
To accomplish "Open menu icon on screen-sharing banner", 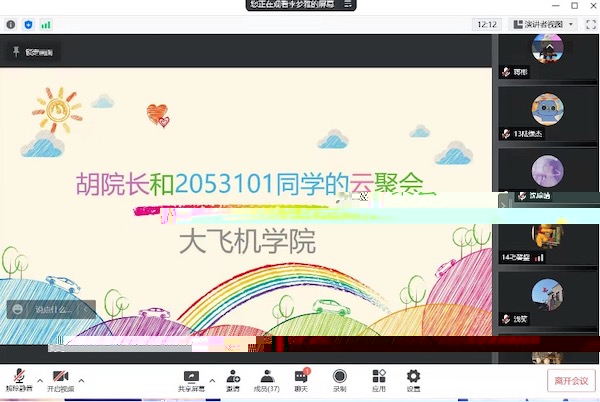I will coord(347,4).
